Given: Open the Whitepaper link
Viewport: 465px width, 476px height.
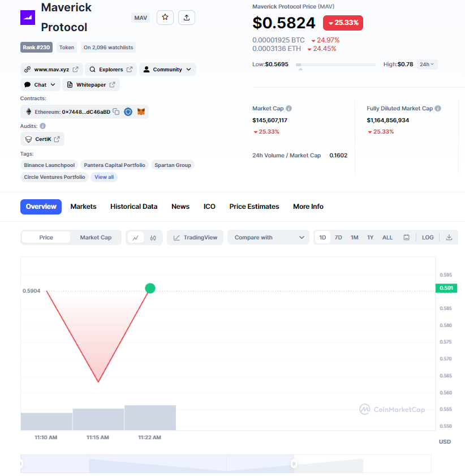Looking at the screenshot, I should pos(91,85).
